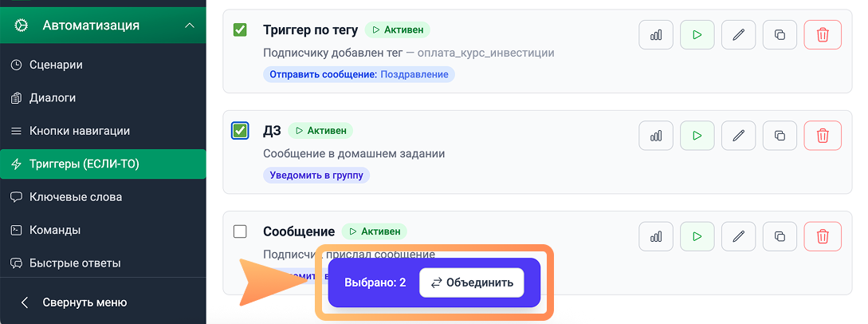The image size is (868, 324).
Task: Collapse the Автоматизация menu section
Action: coord(189,26)
